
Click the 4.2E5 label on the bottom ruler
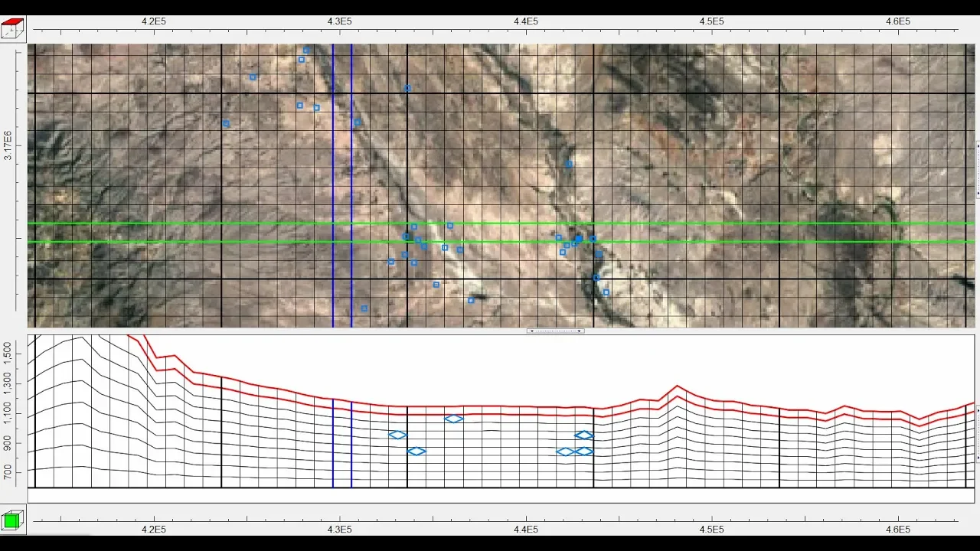point(154,530)
